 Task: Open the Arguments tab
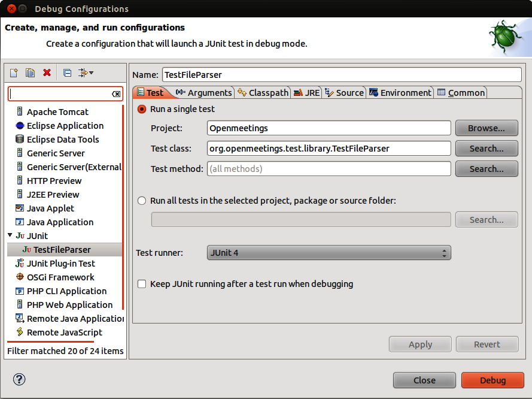pos(204,93)
